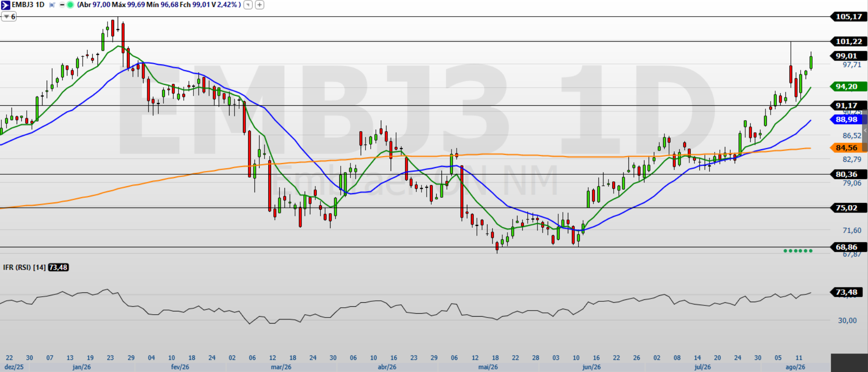Select dez/25 on the month axis
This screenshot has height=372, width=868.
click(x=14, y=367)
